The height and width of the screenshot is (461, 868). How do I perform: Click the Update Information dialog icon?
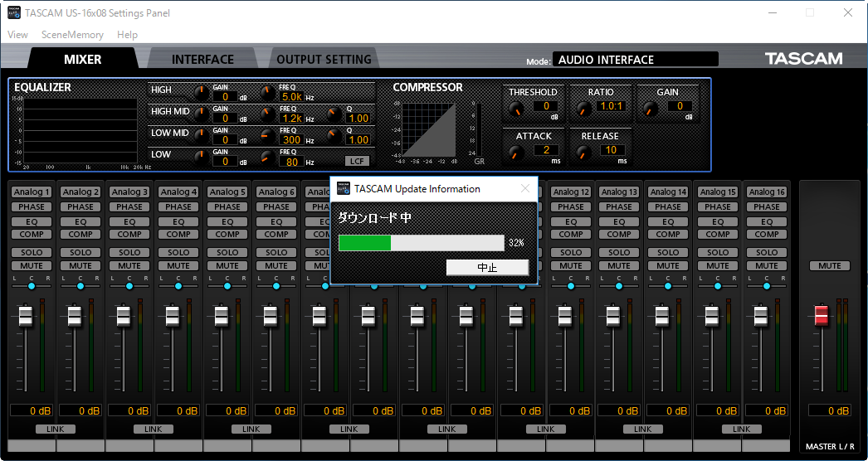(x=344, y=188)
